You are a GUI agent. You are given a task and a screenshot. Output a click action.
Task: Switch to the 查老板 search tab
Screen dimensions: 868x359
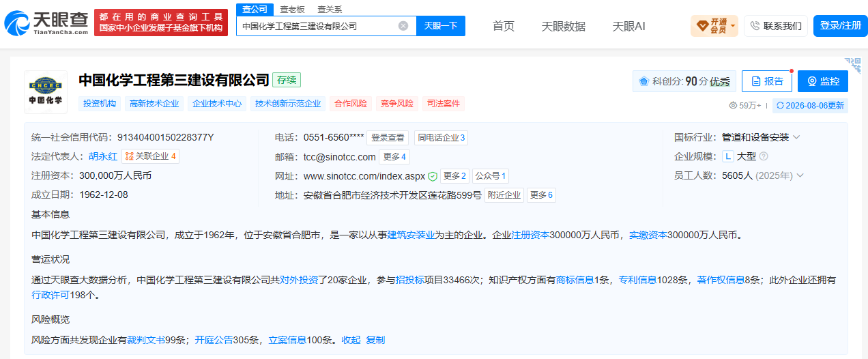coord(292,9)
